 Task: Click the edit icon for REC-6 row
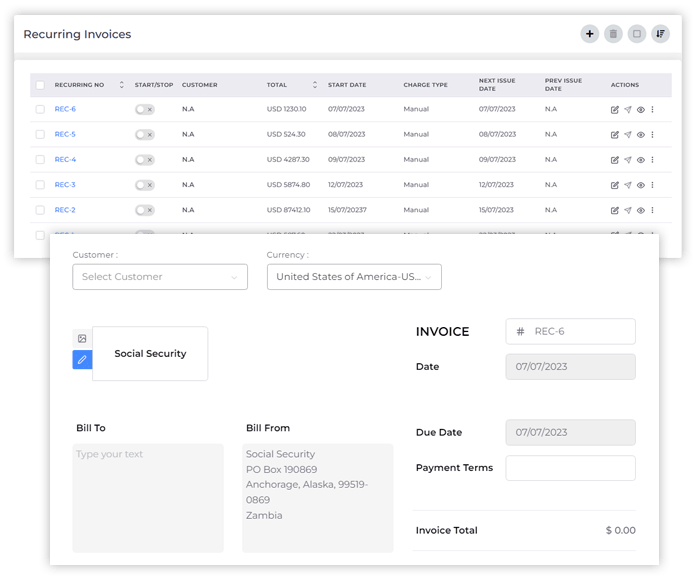pos(615,109)
